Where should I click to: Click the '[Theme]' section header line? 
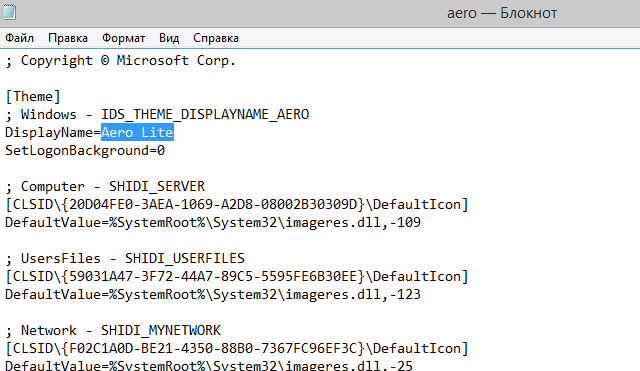point(33,97)
